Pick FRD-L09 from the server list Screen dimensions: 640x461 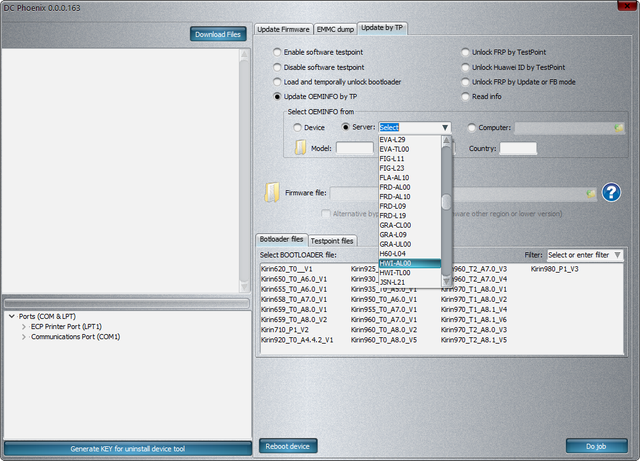pyautogui.click(x=410, y=206)
